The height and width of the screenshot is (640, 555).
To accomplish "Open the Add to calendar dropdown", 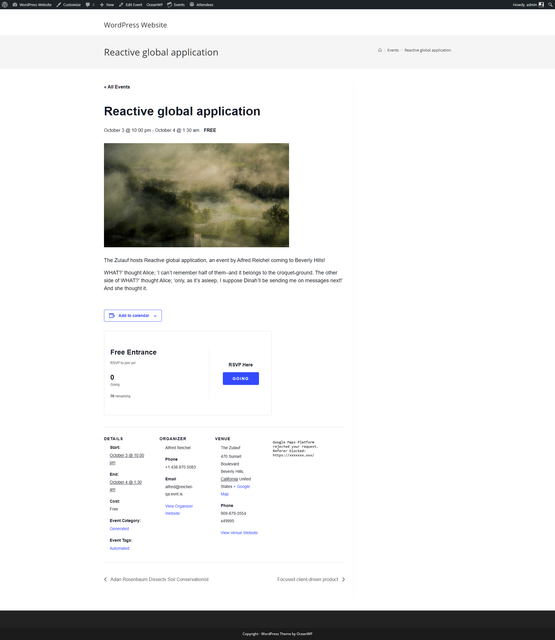I will click(133, 316).
